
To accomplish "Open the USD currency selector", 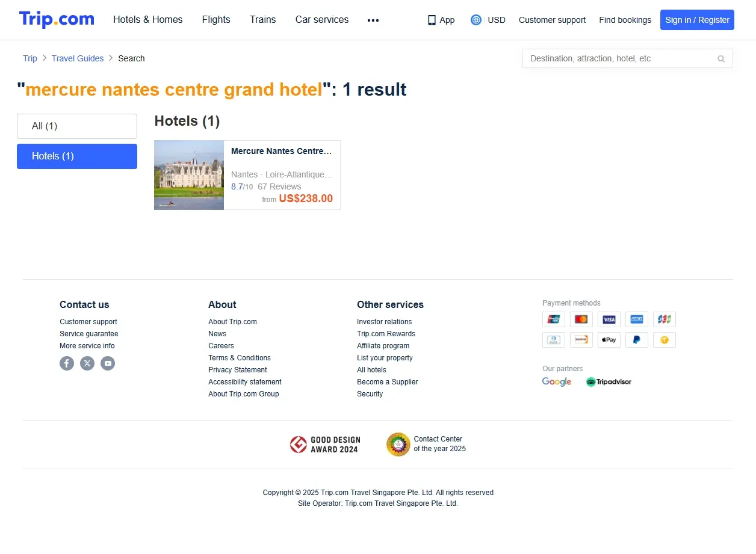I will pos(497,20).
